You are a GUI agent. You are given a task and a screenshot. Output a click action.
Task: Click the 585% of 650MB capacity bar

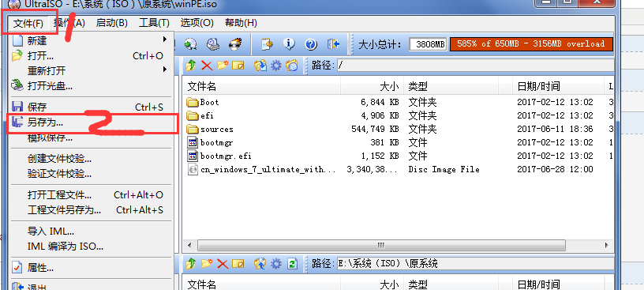tap(531, 44)
